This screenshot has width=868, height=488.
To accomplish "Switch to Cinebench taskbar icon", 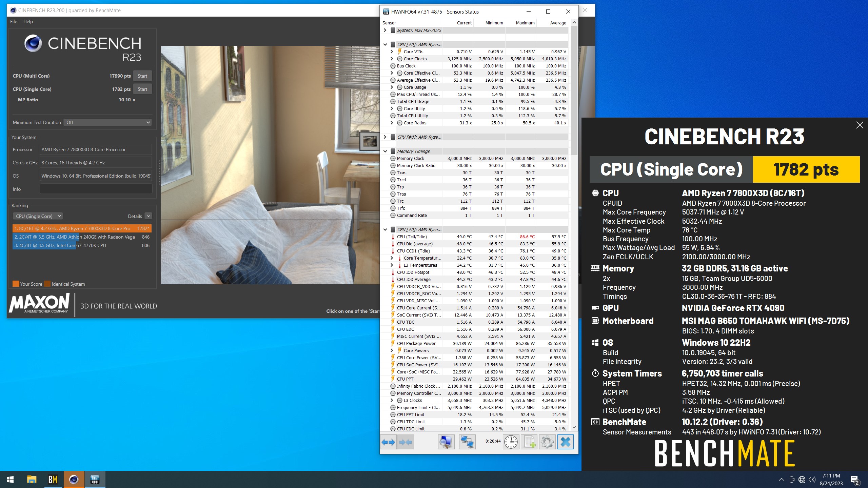I will pyautogui.click(x=74, y=480).
